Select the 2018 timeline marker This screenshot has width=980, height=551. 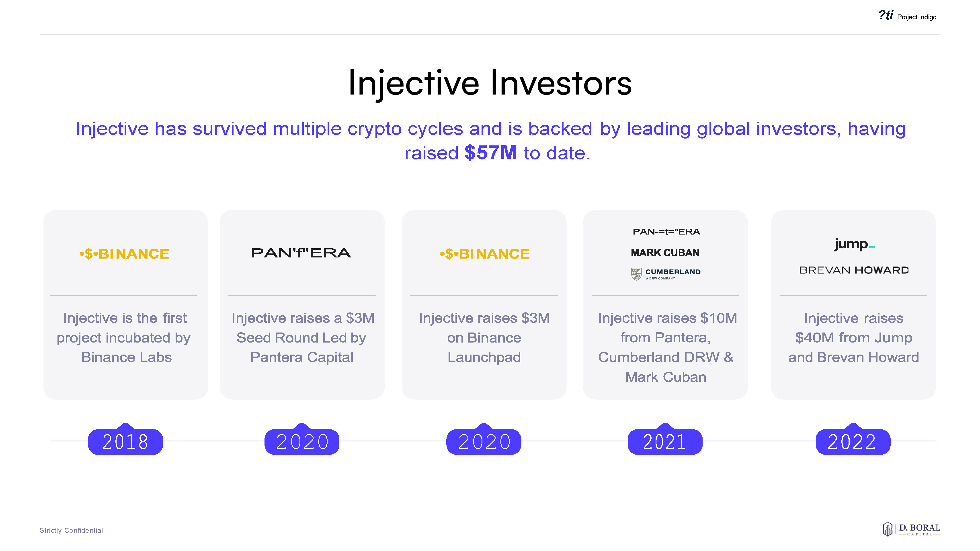125,441
